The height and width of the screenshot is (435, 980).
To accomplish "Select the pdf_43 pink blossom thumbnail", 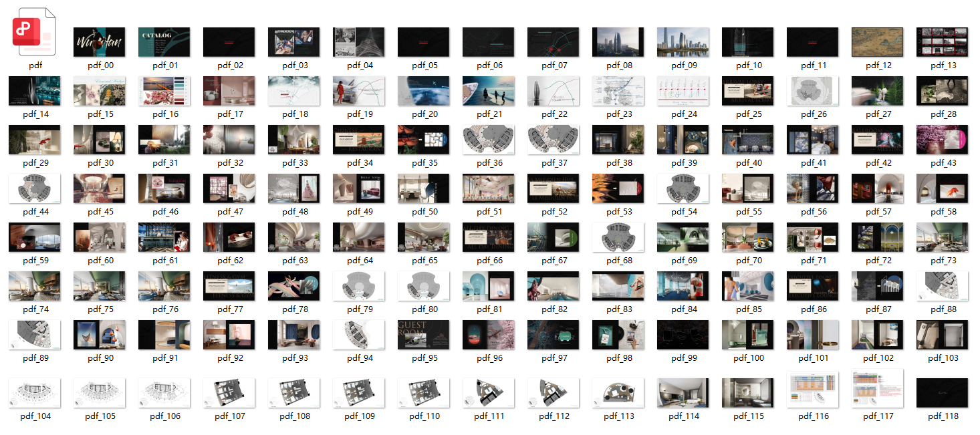I will (943, 140).
